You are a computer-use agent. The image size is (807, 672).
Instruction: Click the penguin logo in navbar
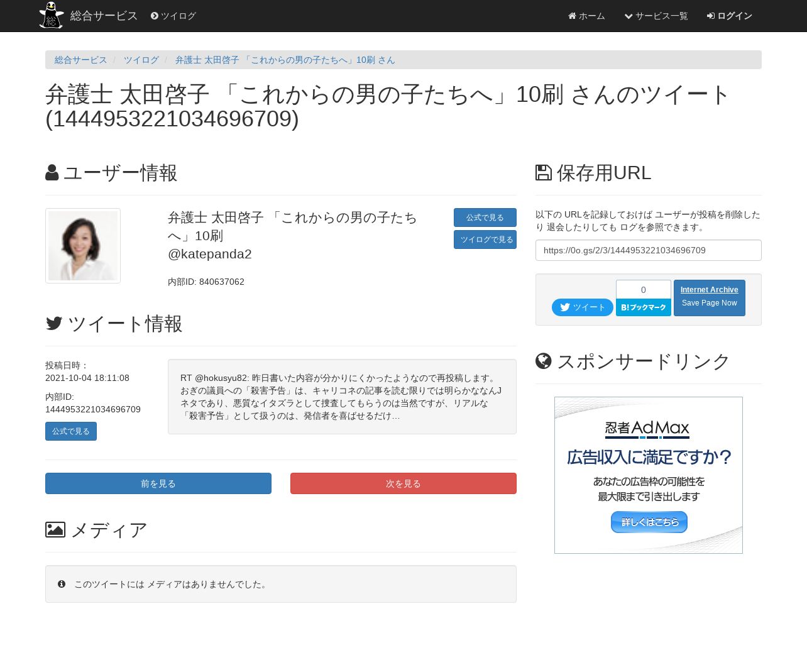tap(51, 16)
